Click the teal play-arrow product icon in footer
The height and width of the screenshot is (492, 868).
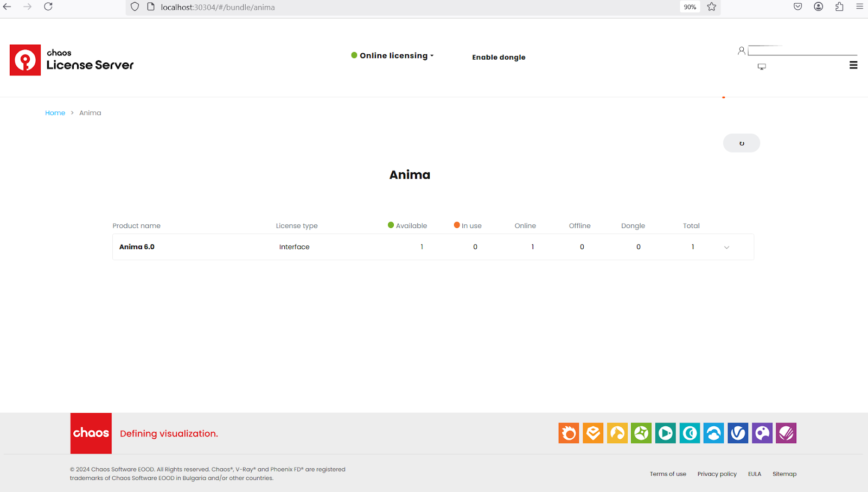click(665, 433)
